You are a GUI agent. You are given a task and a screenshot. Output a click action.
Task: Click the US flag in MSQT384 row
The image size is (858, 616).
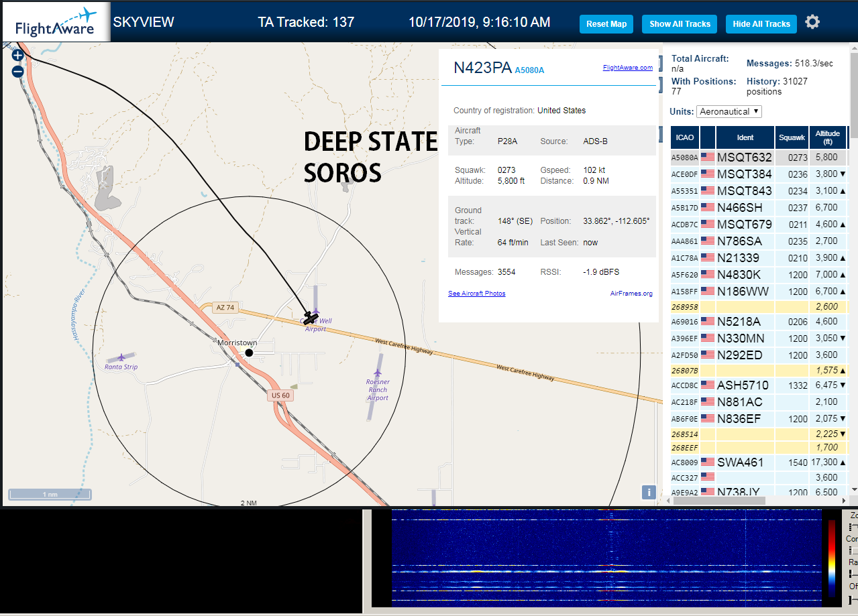(708, 174)
